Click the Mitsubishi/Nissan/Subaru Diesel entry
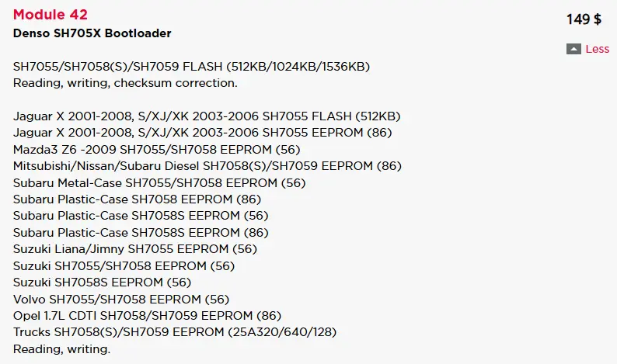Screen dimensions: 617x364 point(207,166)
